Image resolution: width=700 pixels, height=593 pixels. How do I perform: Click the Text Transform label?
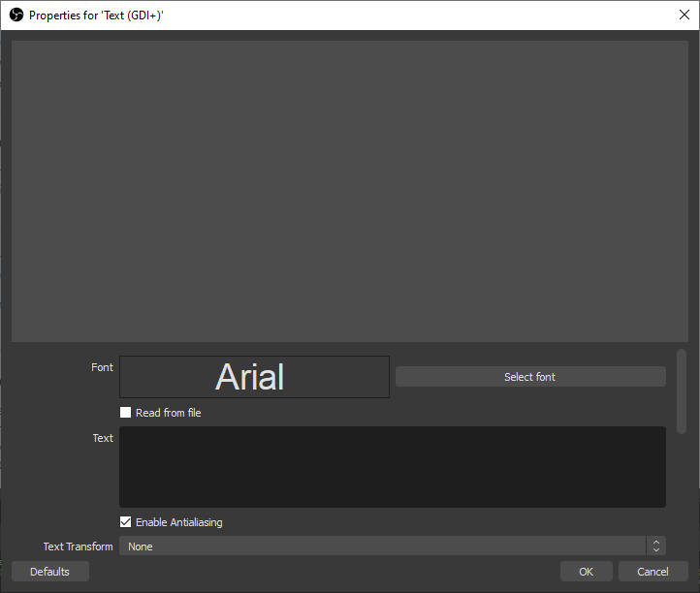[x=79, y=546]
